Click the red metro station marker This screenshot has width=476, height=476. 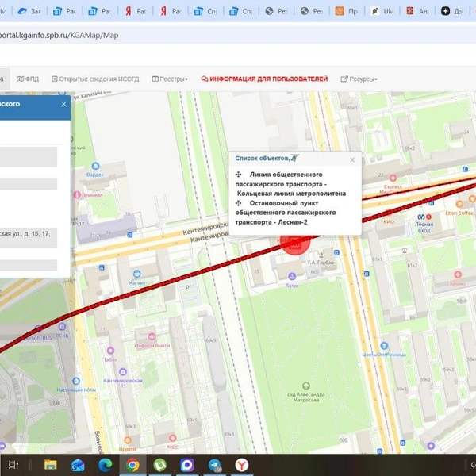295,244
